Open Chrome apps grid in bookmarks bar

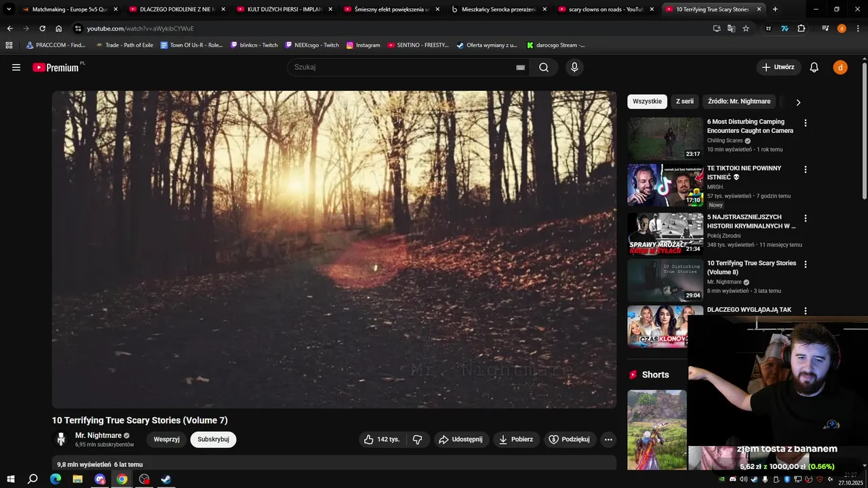point(9,45)
